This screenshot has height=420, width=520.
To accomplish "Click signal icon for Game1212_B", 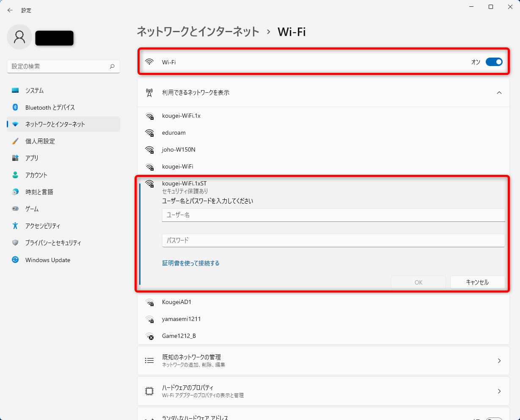I will pyautogui.click(x=149, y=336).
